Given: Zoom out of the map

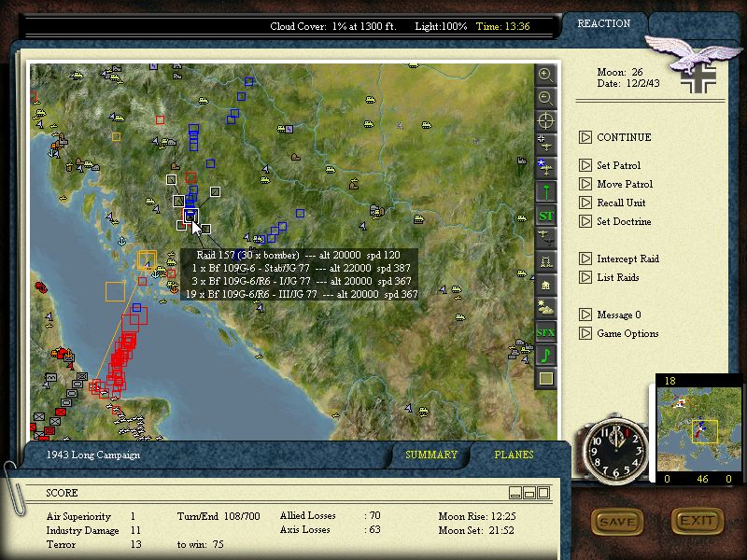Looking at the screenshot, I should tap(545, 98).
